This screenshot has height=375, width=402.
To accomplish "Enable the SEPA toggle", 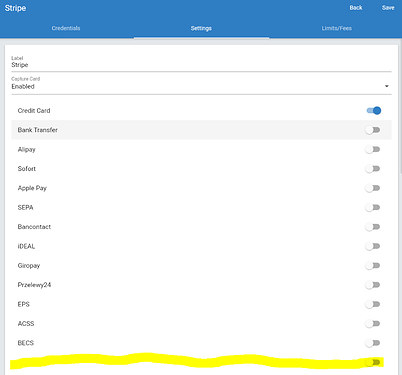I will (x=372, y=207).
